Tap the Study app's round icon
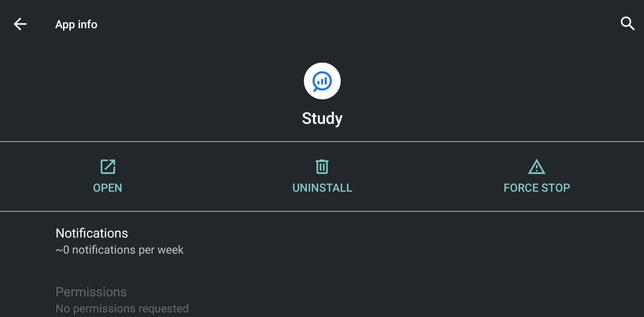 coord(322,81)
